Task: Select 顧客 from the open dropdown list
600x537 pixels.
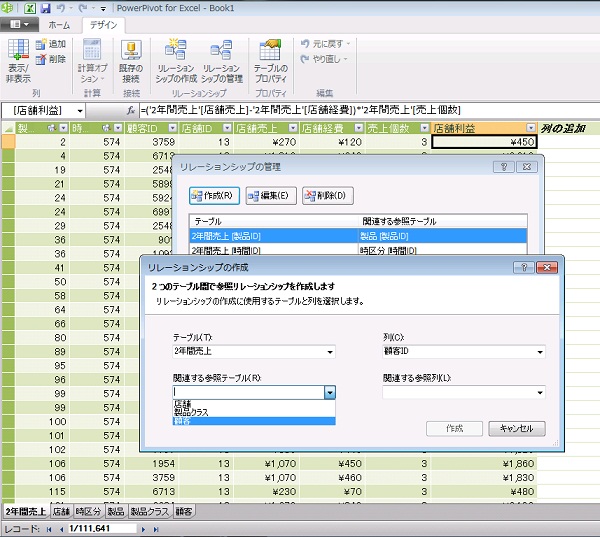Action: click(x=183, y=421)
